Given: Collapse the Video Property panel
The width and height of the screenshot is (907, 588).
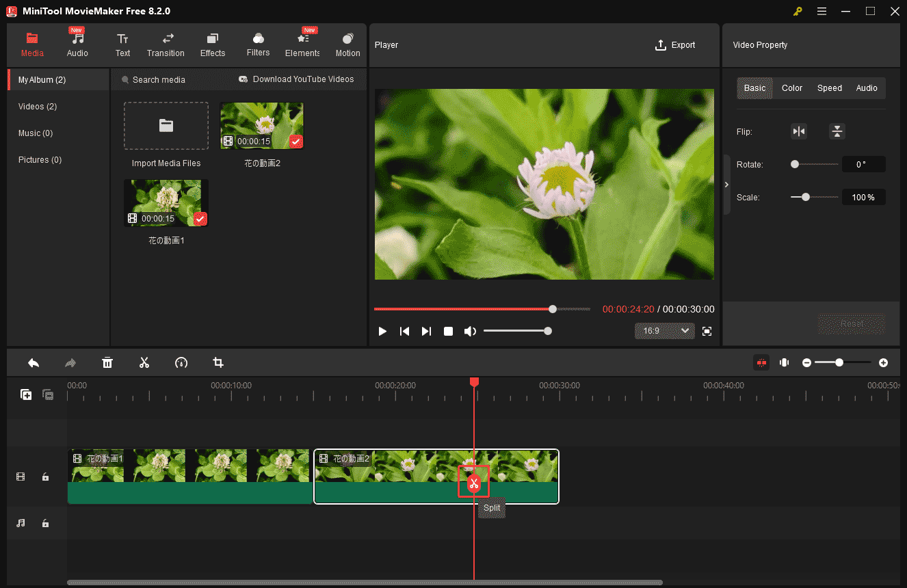Looking at the screenshot, I should 726,185.
